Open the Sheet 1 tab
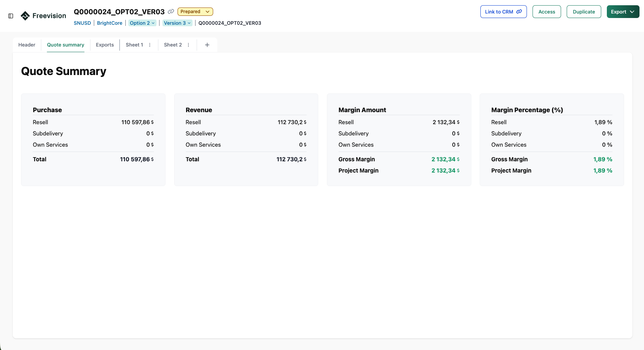 tap(134, 45)
